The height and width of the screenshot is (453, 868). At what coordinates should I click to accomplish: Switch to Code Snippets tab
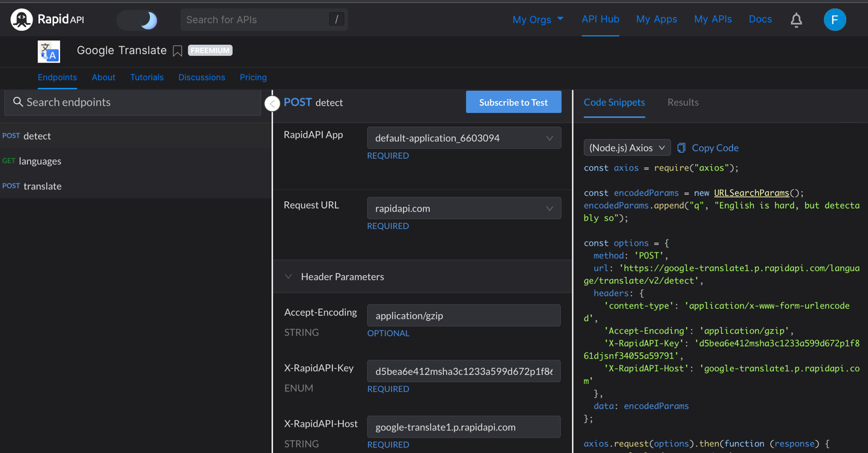[614, 102]
